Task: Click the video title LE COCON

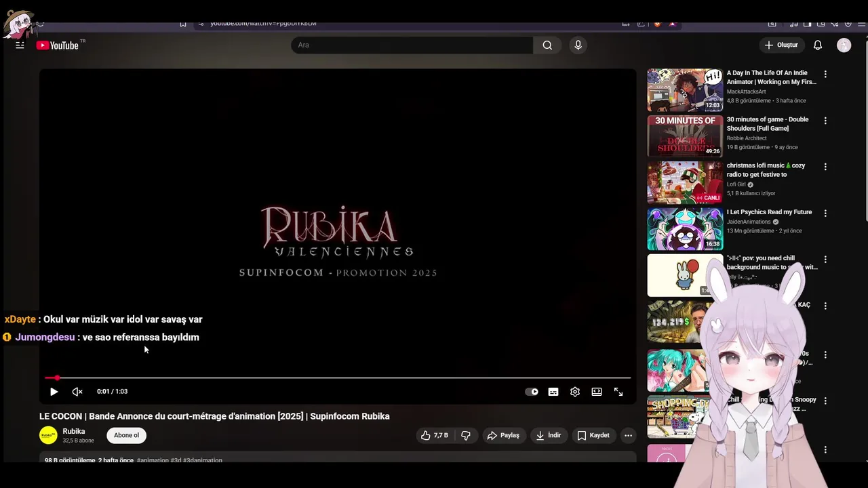Action: [214, 416]
